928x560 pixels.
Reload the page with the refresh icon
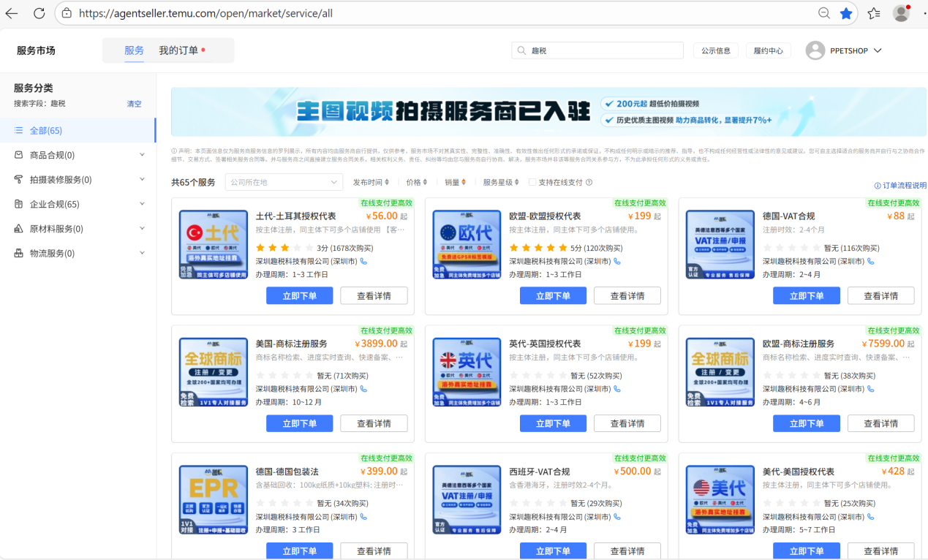[x=39, y=13]
